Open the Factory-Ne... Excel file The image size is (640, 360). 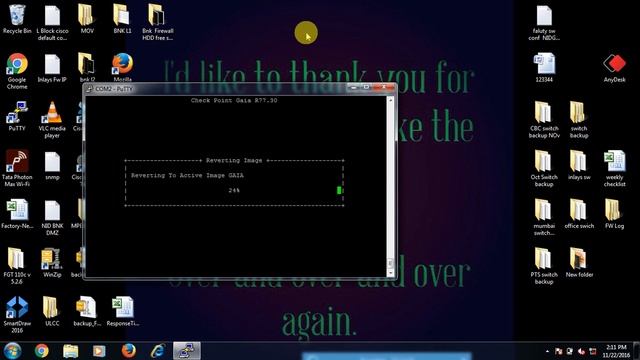pyautogui.click(x=17, y=214)
